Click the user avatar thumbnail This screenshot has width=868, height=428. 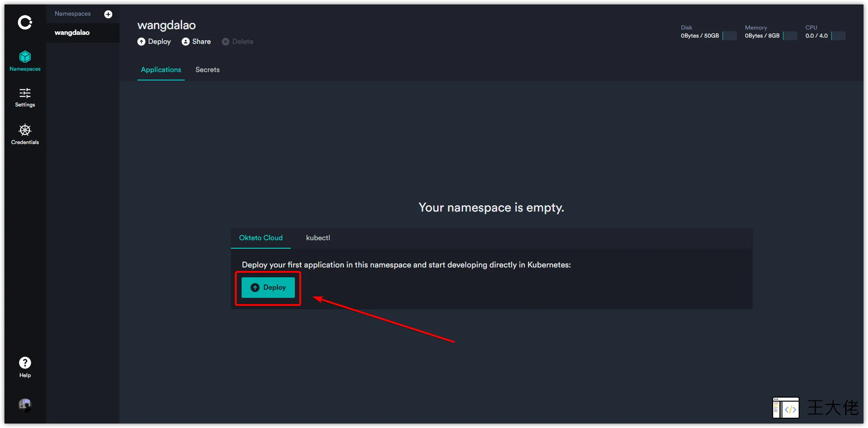(25, 405)
